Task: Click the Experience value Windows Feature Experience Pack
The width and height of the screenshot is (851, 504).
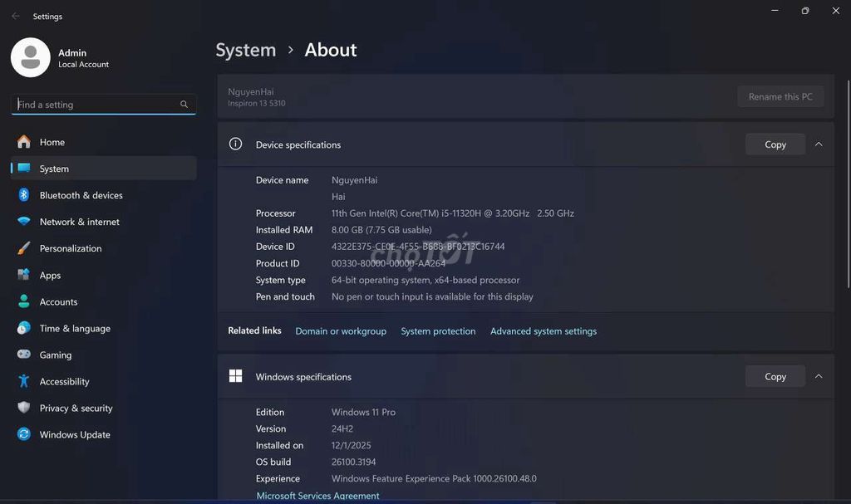Action: coord(434,478)
